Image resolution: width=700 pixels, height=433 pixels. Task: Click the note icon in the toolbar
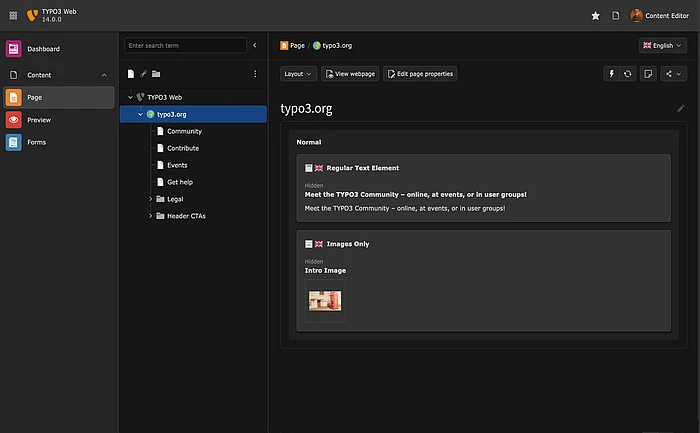pyautogui.click(x=649, y=73)
